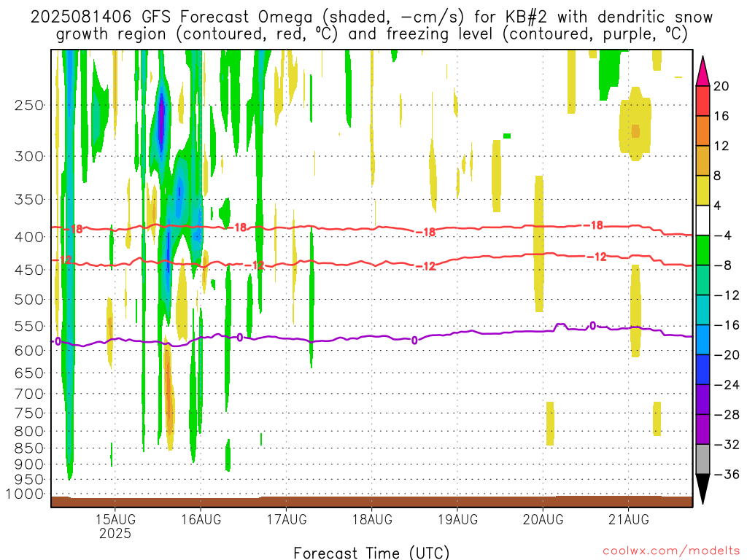Click the purple 0 freezing level label near 20AUG
747x560 pixels.
point(592,326)
